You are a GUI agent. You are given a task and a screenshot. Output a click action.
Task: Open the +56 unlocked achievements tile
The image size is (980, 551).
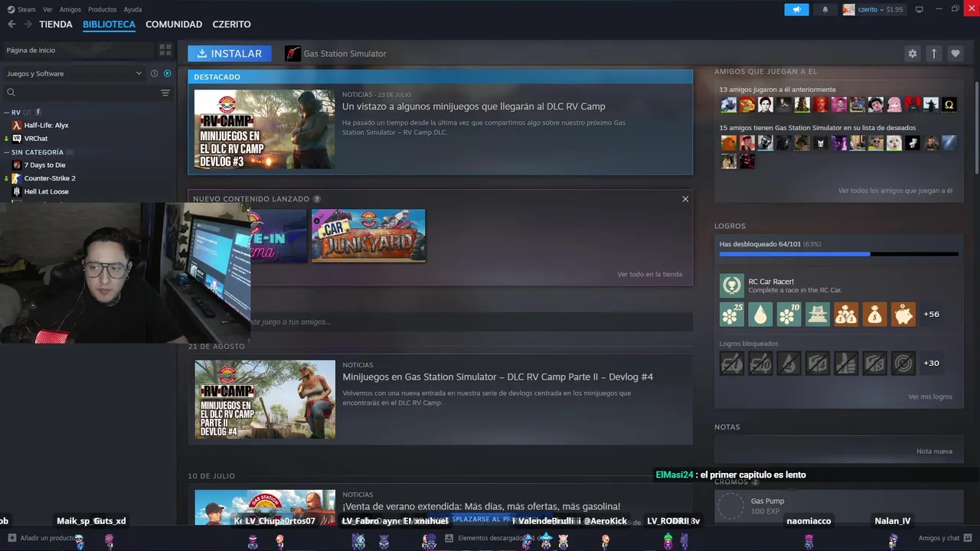pos(932,314)
